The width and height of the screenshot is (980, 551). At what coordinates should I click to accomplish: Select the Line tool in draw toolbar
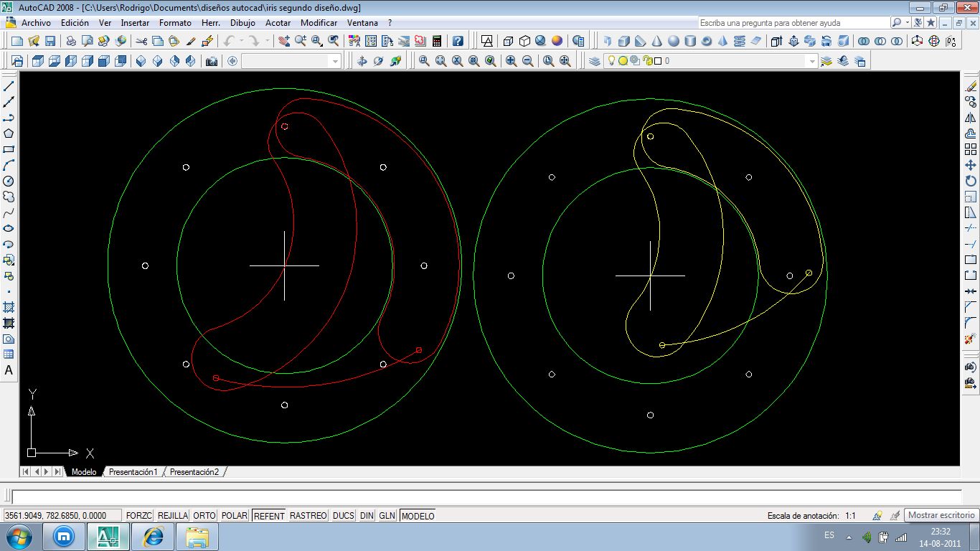pyautogui.click(x=9, y=86)
